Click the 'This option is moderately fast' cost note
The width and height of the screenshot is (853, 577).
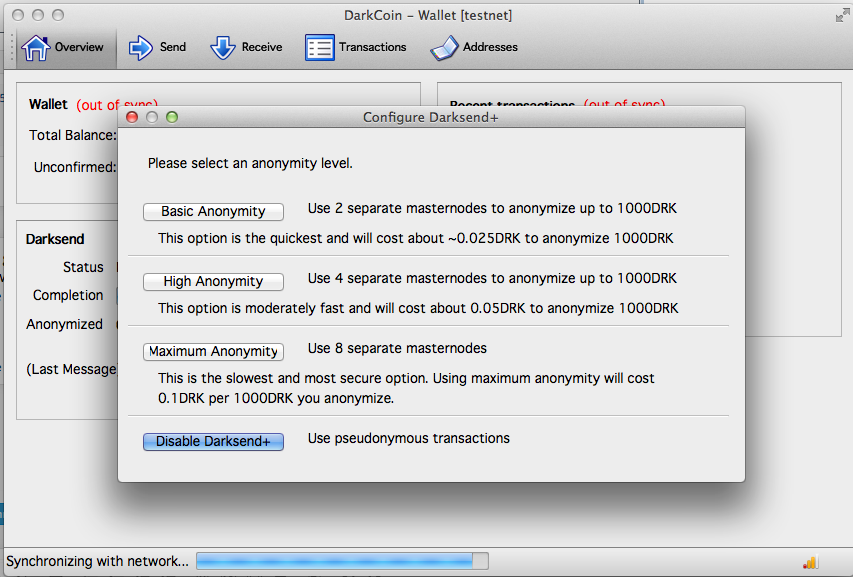[x=418, y=309]
